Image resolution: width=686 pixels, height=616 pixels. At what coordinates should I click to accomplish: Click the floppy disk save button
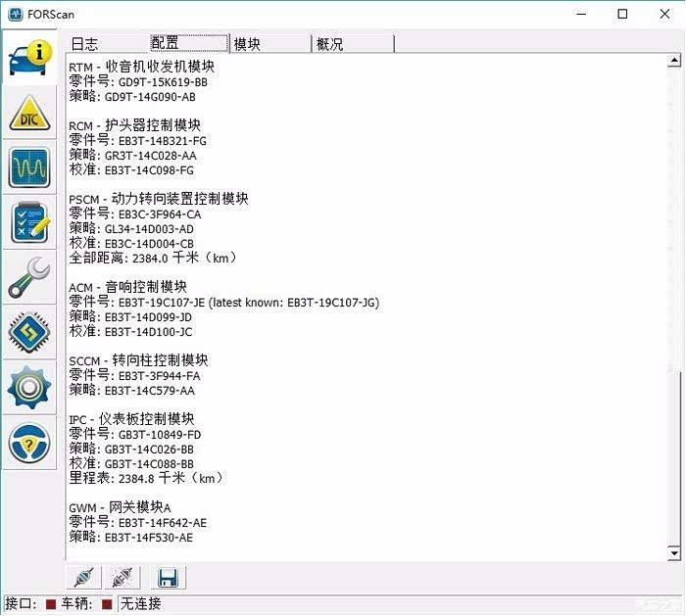168,578
